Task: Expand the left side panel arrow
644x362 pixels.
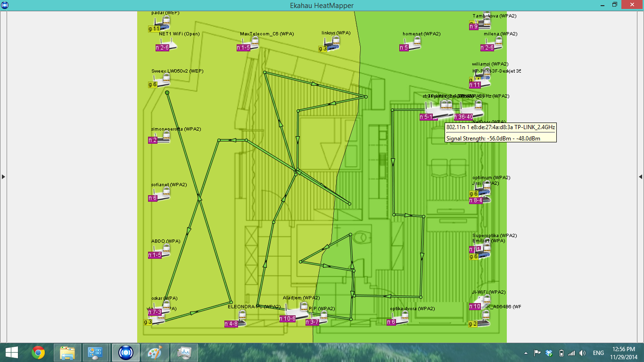Action: (x=3, y=177)
